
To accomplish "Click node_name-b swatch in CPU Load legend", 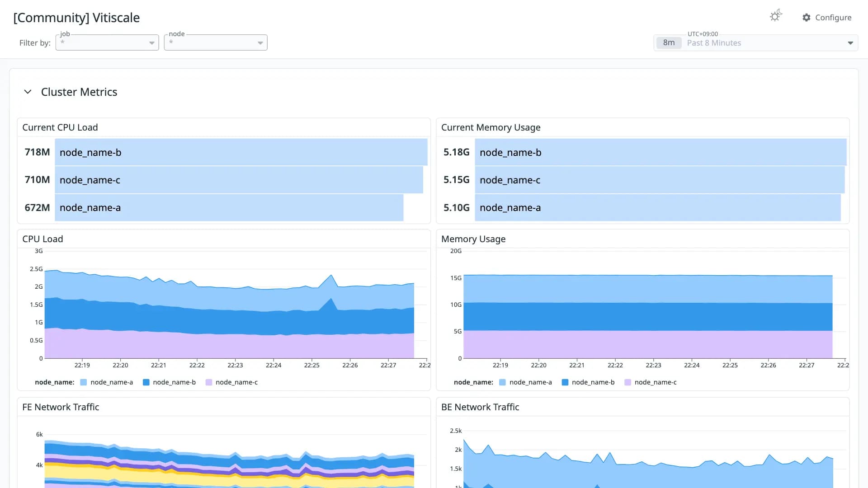I will 146,382.
